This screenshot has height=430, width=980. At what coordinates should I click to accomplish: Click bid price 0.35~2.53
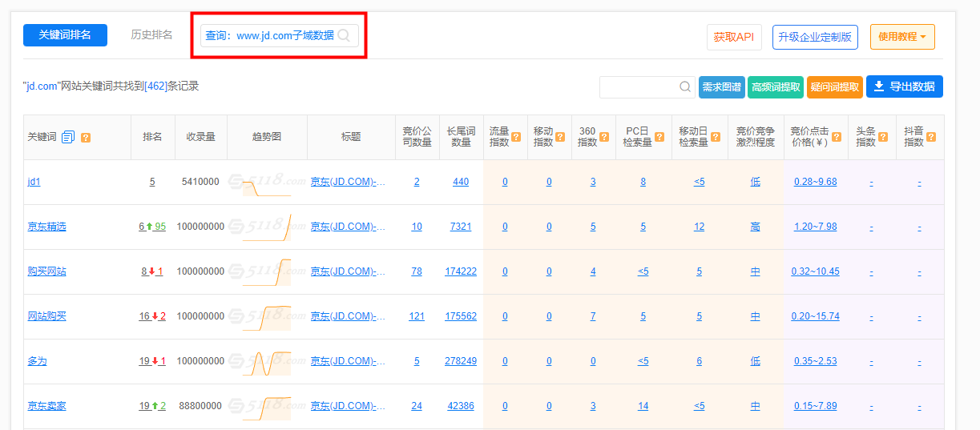(815, 361)
